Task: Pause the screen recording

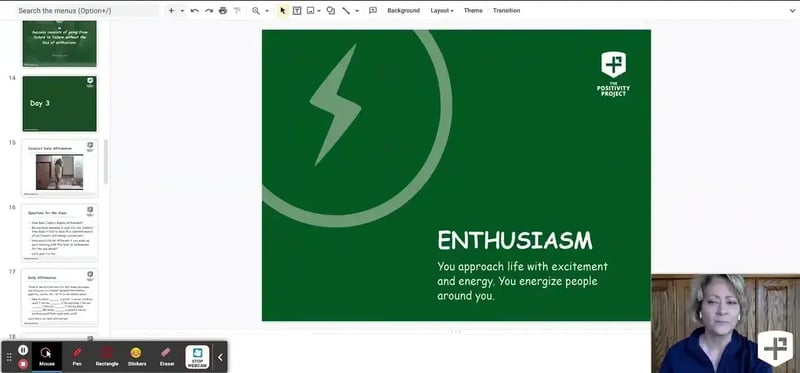Action: pos(23,350)
